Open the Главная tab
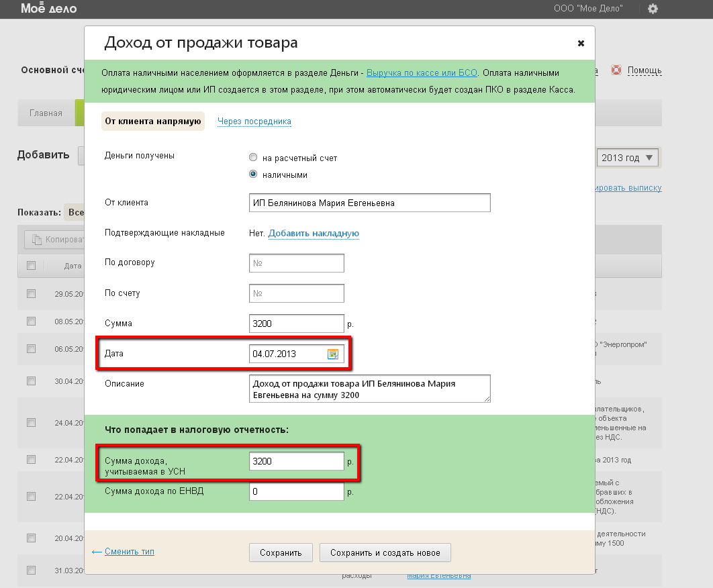Viewport: 713px width, 588px height. 46,113
